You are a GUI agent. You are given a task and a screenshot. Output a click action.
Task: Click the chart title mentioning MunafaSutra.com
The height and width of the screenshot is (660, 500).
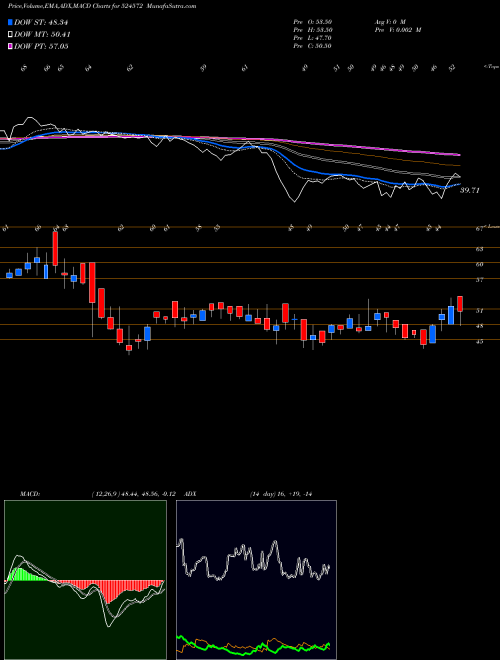point(102,6)
